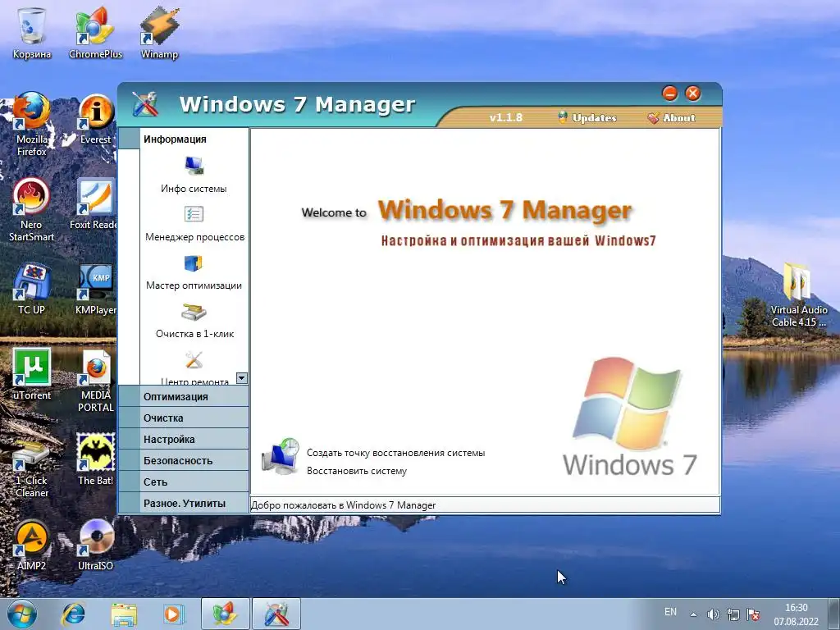The image size is (840, 630).
Task: Open the Action Center flag icon
Action: pos(753,614)
